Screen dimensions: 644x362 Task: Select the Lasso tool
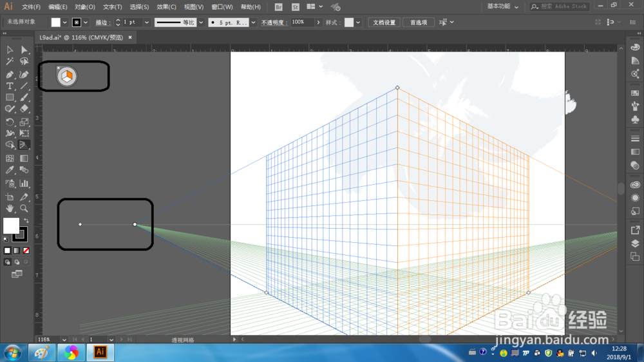pos(24,62)
